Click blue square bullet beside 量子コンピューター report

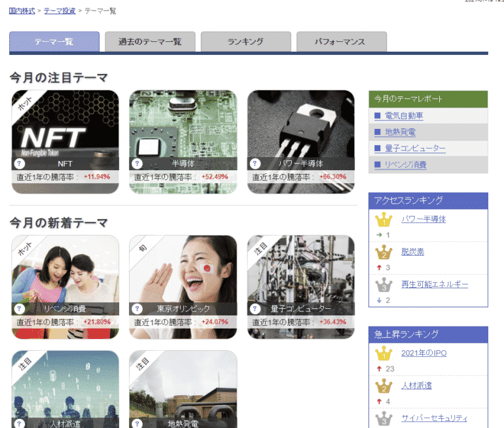378,148
